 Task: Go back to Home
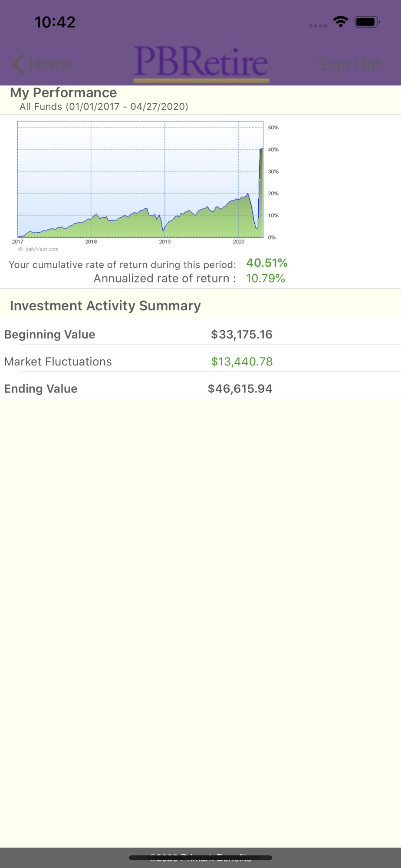click(x=43, y=64)
